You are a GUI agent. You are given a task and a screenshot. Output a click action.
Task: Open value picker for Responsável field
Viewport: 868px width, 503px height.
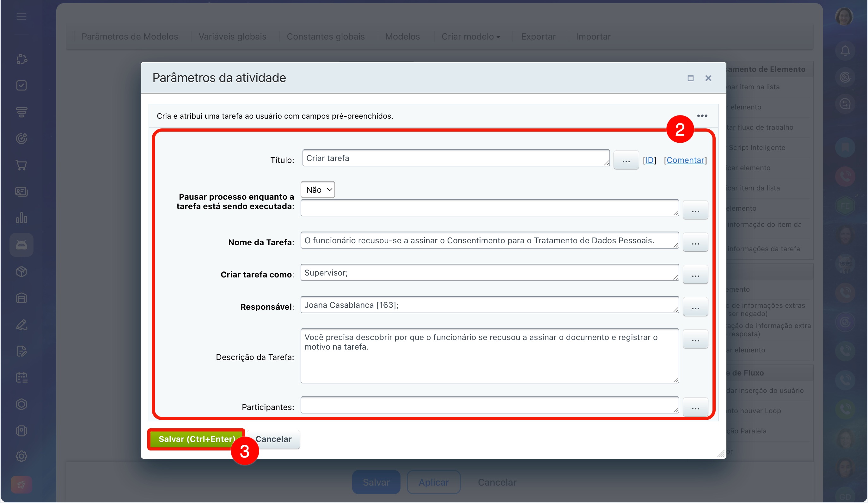click(x=695, y=307)
